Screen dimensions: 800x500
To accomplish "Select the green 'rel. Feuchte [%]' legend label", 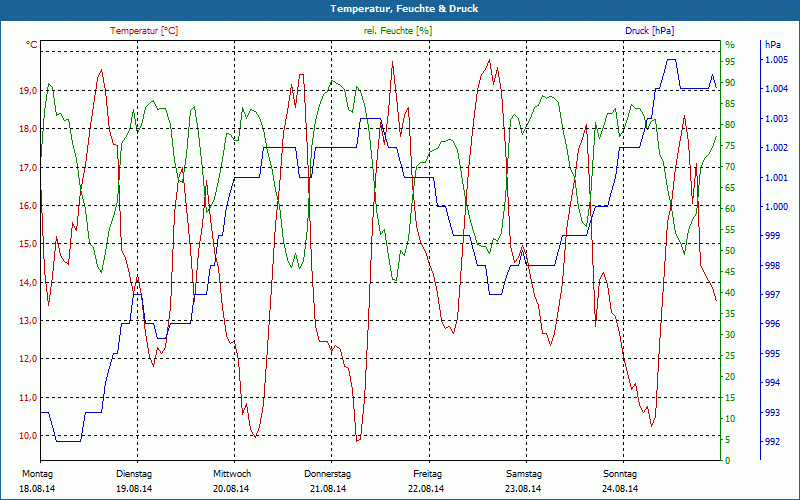I will coord(397,31).
